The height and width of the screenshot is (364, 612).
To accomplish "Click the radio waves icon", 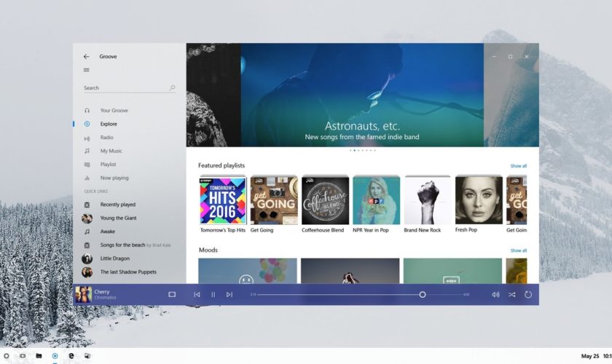I will click(87, 138).
